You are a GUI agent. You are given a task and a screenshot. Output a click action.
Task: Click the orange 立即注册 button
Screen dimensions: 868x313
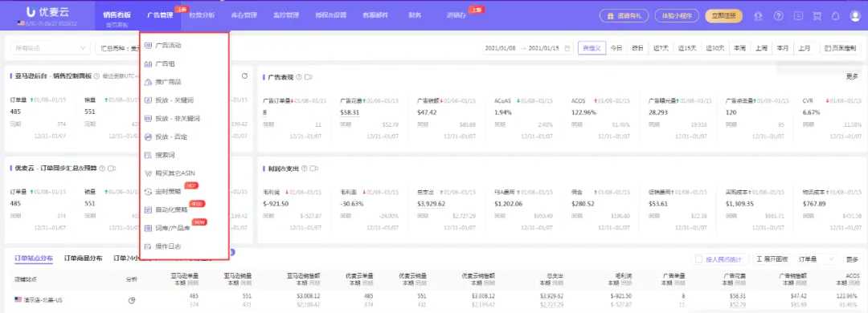click(x=723, y=16)
